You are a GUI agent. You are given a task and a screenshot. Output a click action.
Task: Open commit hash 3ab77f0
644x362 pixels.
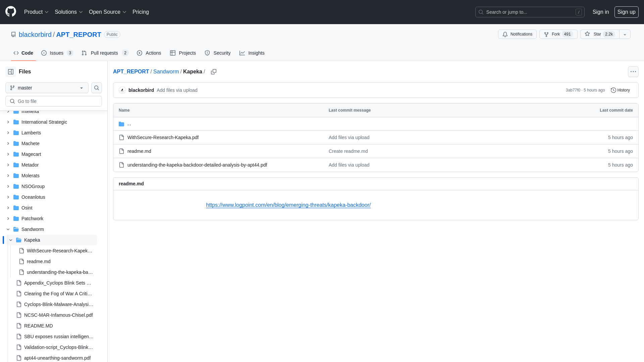coord(573,90)
